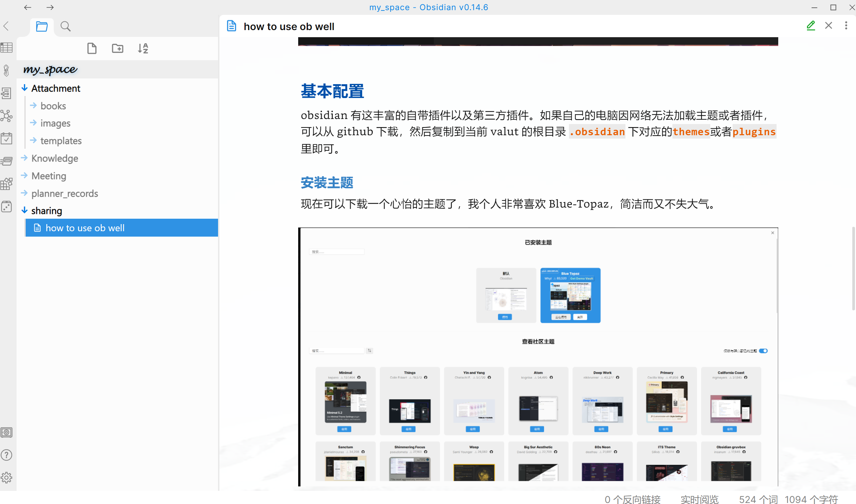
Task: Open the blocks grid ribbon icon
Action: 6,184
